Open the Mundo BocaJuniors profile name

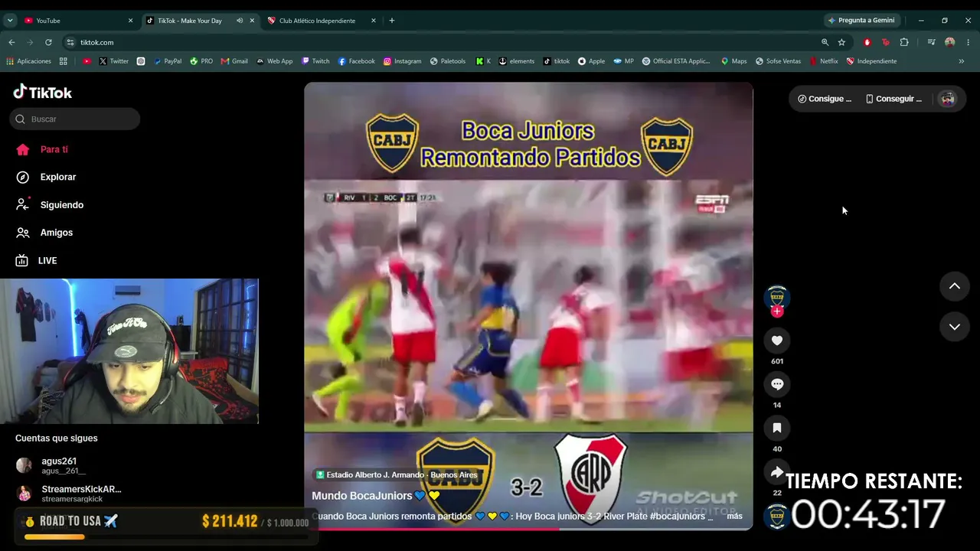[x=362, y=496]
